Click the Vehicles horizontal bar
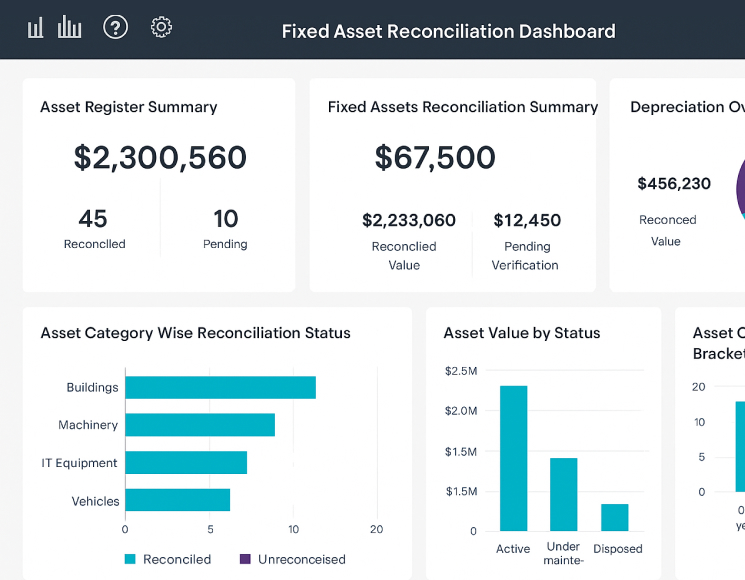 pos(178,500)
